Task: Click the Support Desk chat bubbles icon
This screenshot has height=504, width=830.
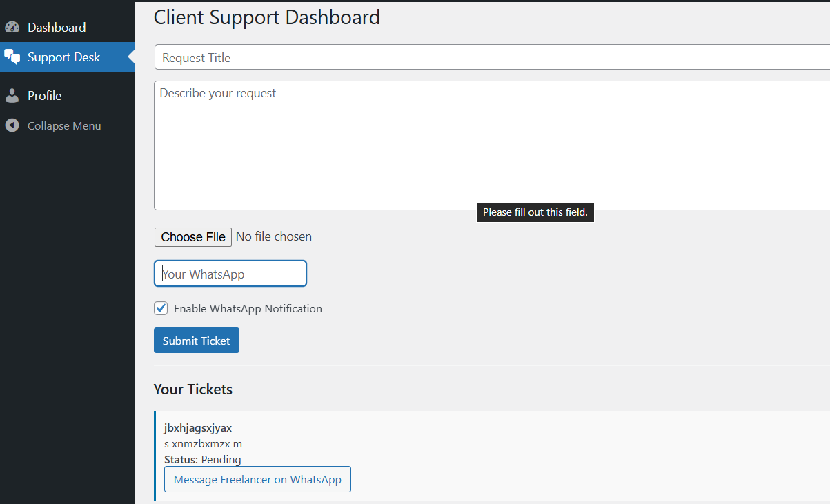Action: click(x=12, y=57)
